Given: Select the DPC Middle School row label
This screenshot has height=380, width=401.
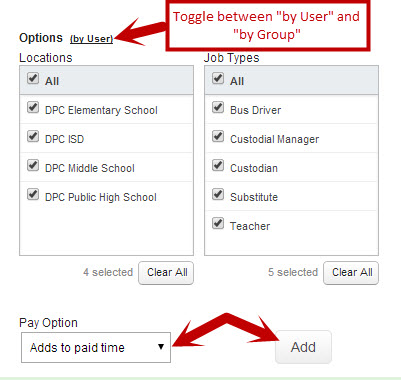Looking at the screenshot, I should tap(90, 168).
